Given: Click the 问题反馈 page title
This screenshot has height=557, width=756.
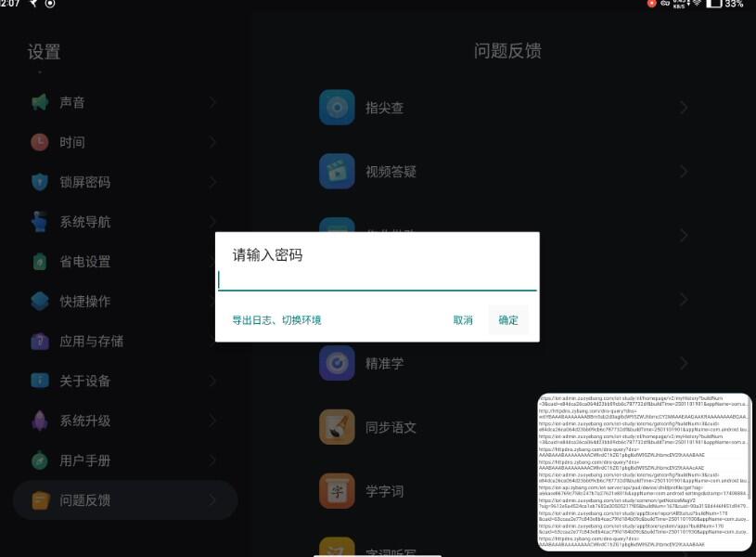Looking at the screenshot, I should tap(507, 51).
